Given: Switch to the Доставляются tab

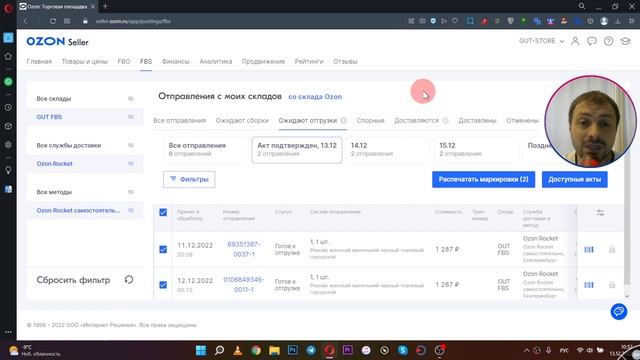Looking at the screenshot, I should tap(416, 120).
